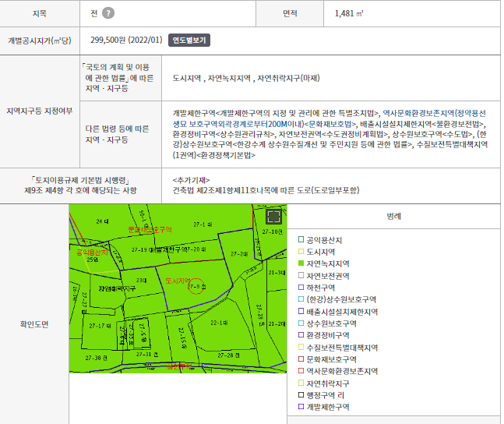
Task: Click the 개별공시지가(㎡당) row header
Action: (40, 41)
